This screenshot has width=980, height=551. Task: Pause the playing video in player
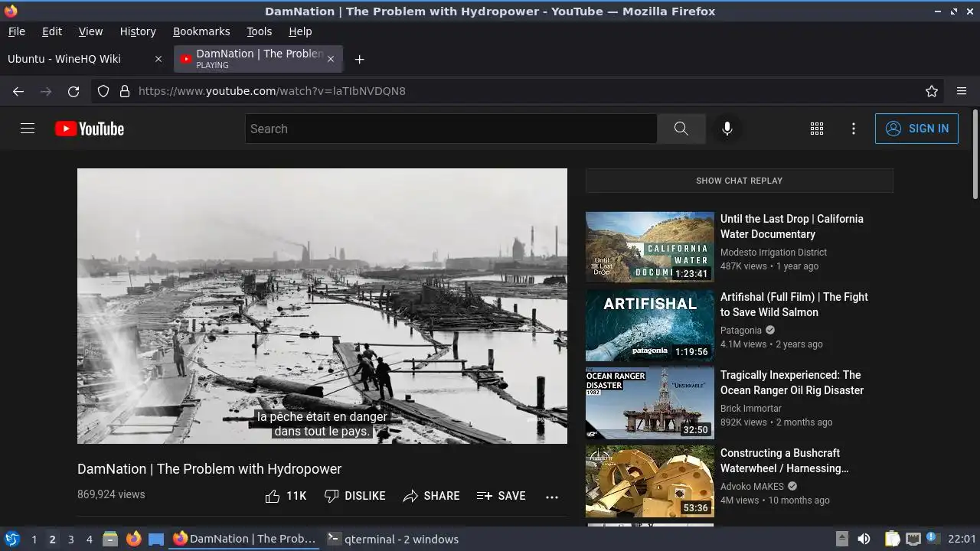pos(322,306)
